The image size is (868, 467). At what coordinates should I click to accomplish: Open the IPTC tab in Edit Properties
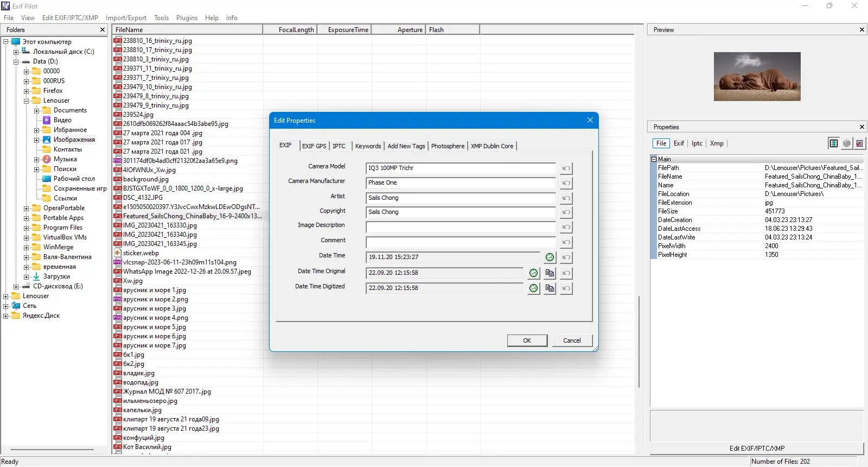tap(339, 146)
